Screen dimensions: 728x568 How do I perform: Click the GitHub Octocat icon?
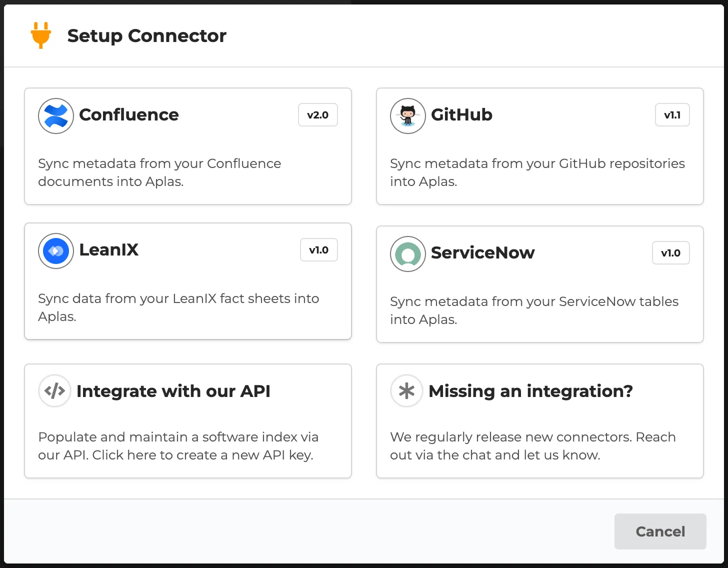[x=408, y=116]
